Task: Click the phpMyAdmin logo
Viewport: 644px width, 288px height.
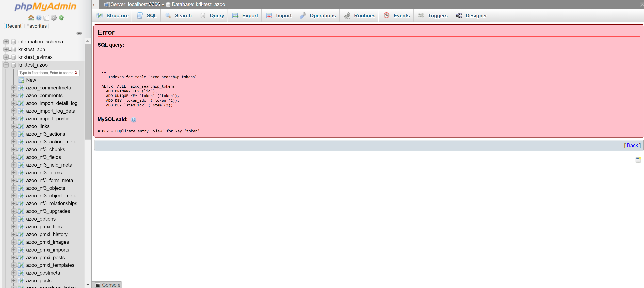Action: (x=45, y=7)
